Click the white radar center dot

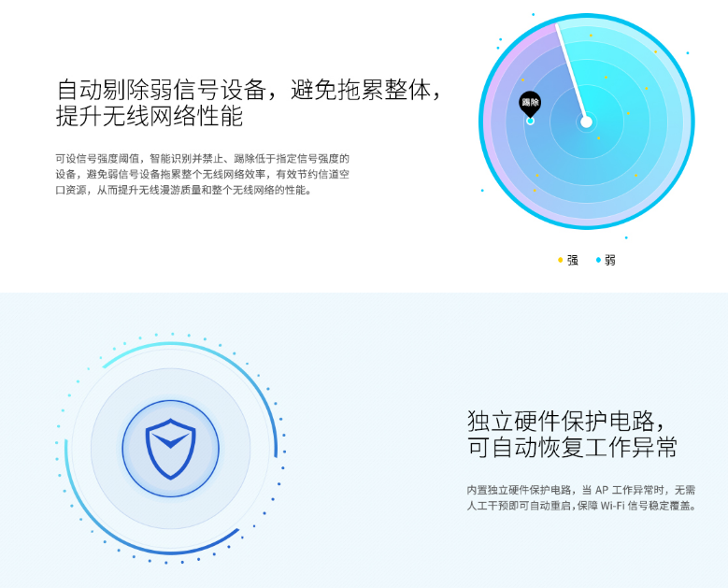tap(586, 122)
